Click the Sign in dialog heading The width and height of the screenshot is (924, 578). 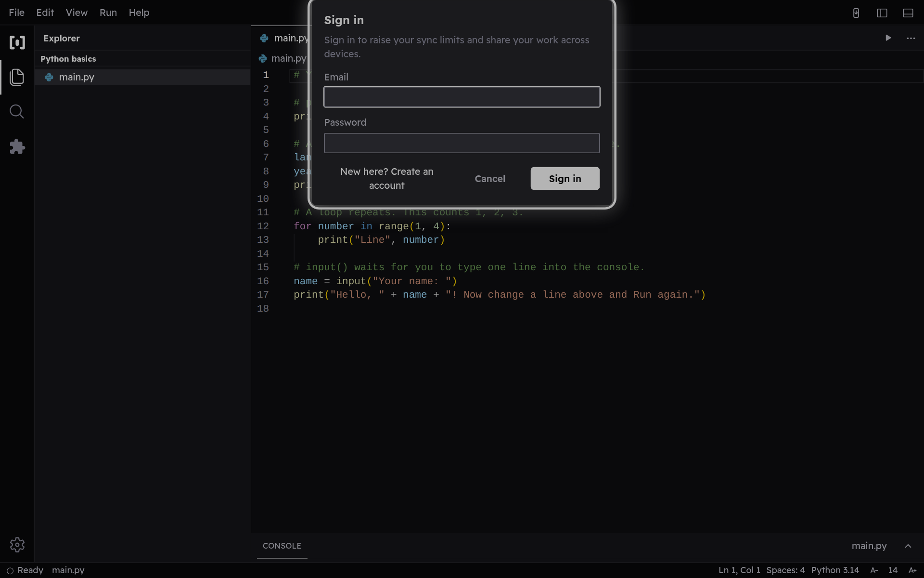[x=344, y=20]
